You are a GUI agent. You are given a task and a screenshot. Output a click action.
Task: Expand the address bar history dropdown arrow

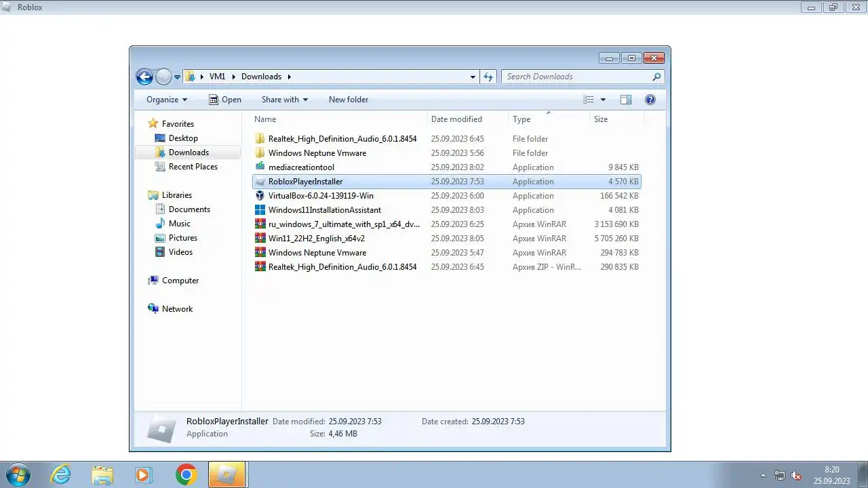[x=473, y=77]
